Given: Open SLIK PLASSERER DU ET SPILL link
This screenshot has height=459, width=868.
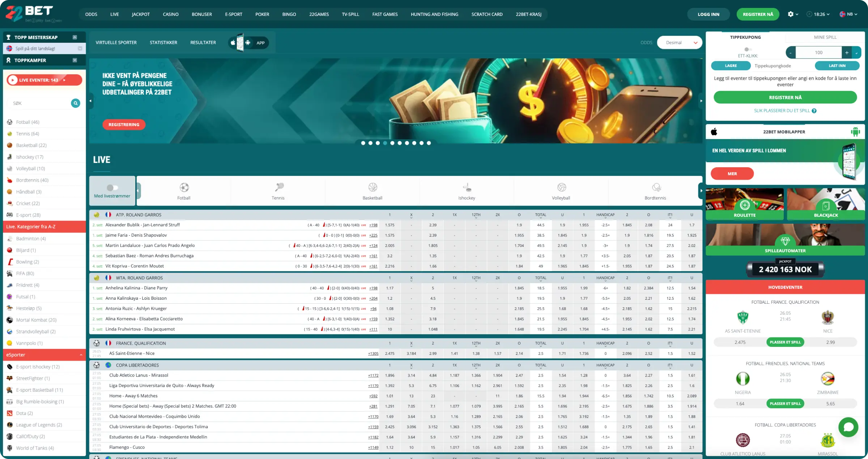Looking at the screenshot, I should coord(782,111).
